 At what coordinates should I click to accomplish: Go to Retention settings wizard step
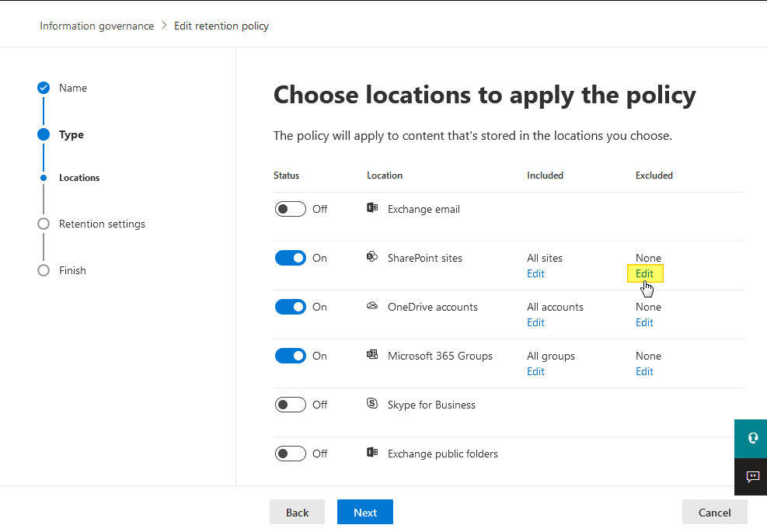point(103,224)
